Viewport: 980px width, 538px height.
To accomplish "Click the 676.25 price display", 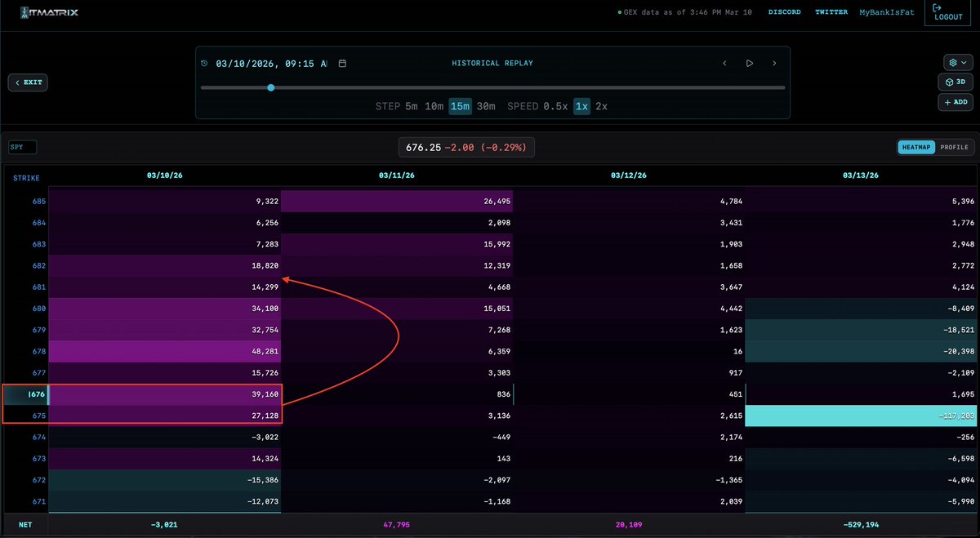I will pos(467,147).
